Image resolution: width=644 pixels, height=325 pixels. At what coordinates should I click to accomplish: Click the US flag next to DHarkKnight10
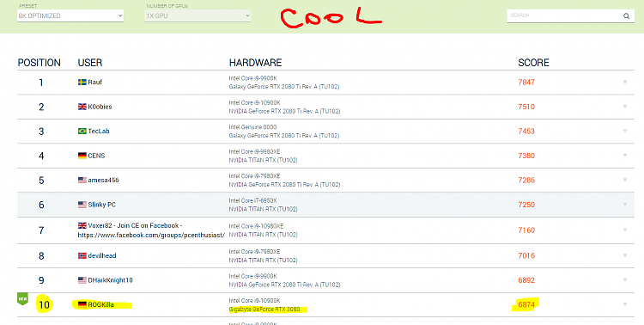tap(82, 280)
